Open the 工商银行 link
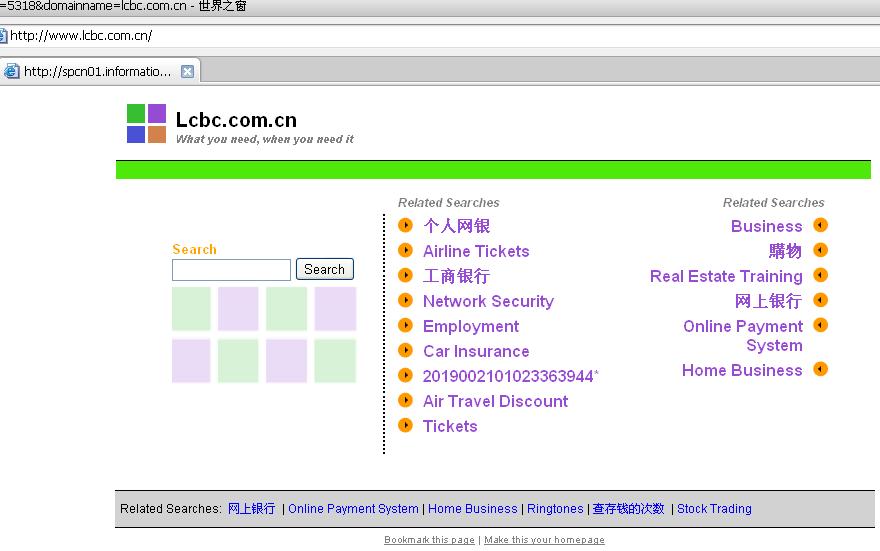880x551 pixels. pos(456,276)
